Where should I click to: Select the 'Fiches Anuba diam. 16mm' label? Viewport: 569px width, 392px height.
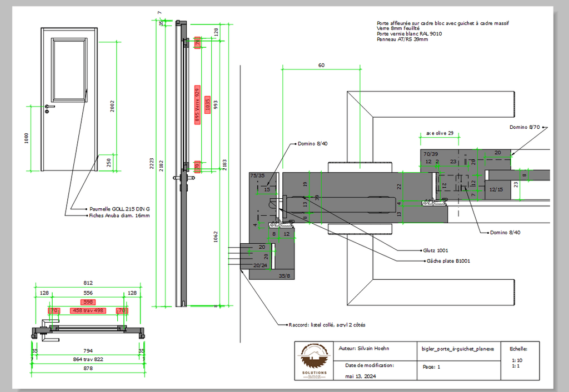pos(119,216)
